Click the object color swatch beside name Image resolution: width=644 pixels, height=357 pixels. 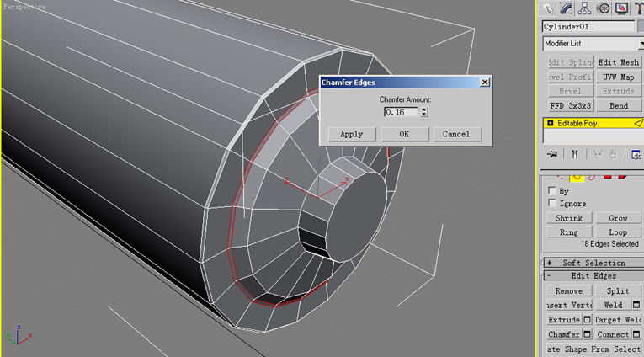pos(641,27)
